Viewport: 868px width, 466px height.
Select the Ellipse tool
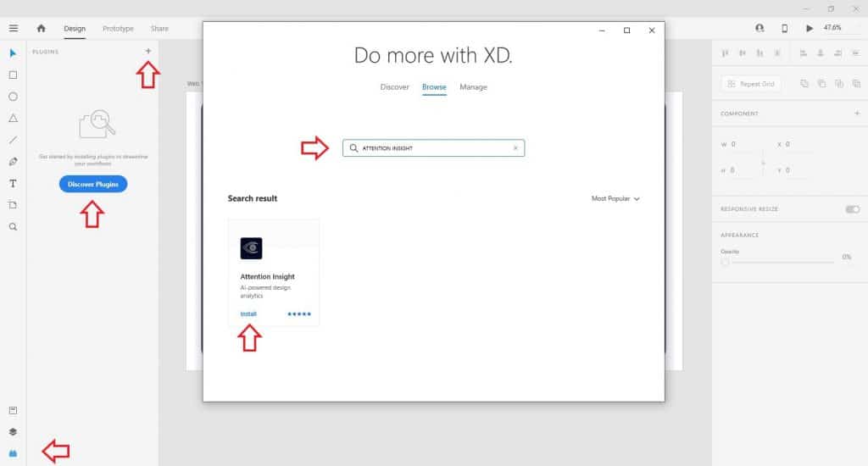point(13,97)
